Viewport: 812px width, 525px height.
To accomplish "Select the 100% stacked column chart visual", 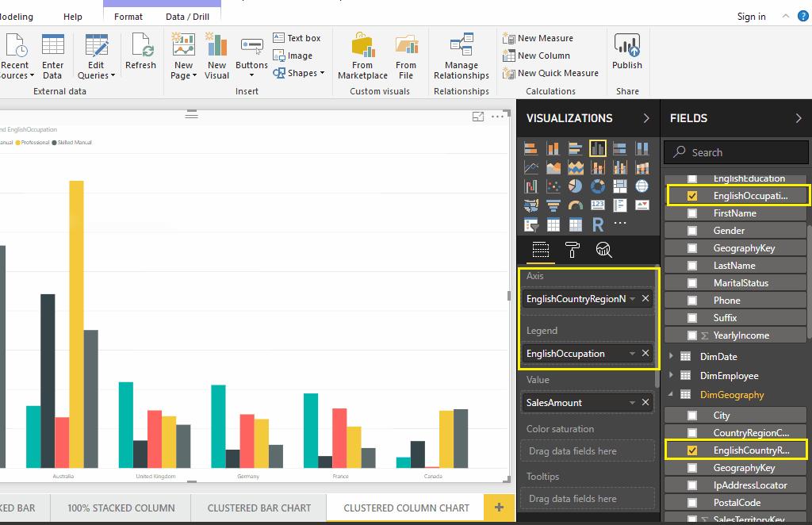I will (x=642, y=149).
